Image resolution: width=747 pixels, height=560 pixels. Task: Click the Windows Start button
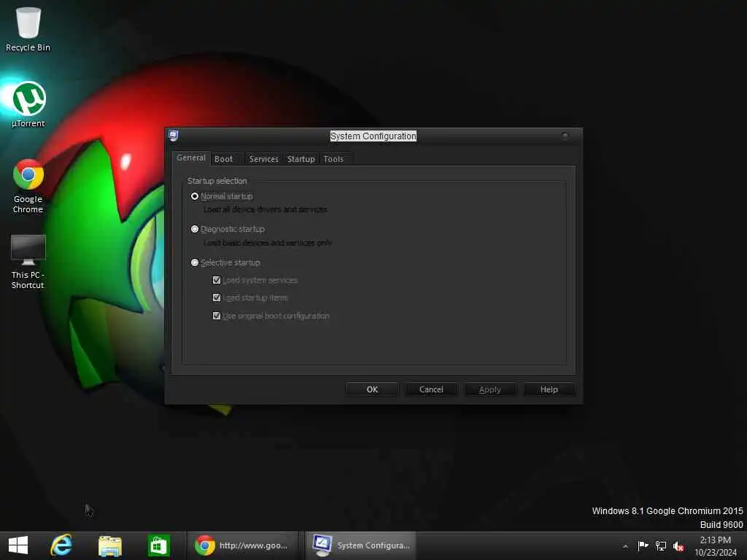tap(18, 545)
